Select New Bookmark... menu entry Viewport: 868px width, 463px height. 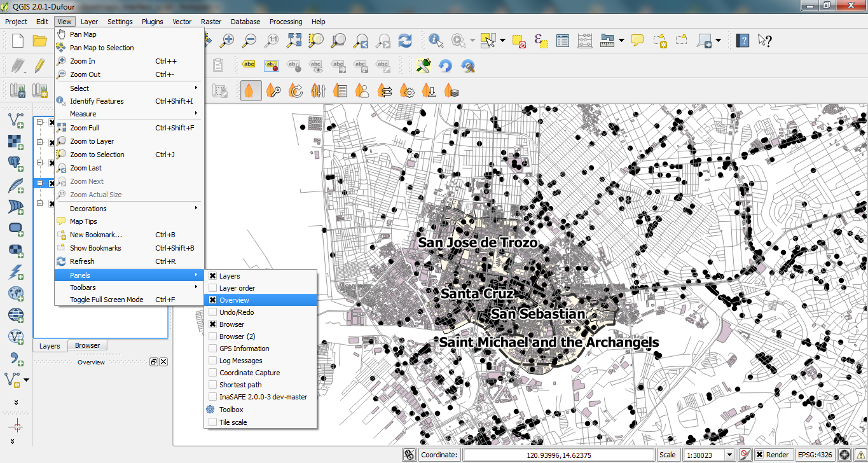click(x=128, y=235)
